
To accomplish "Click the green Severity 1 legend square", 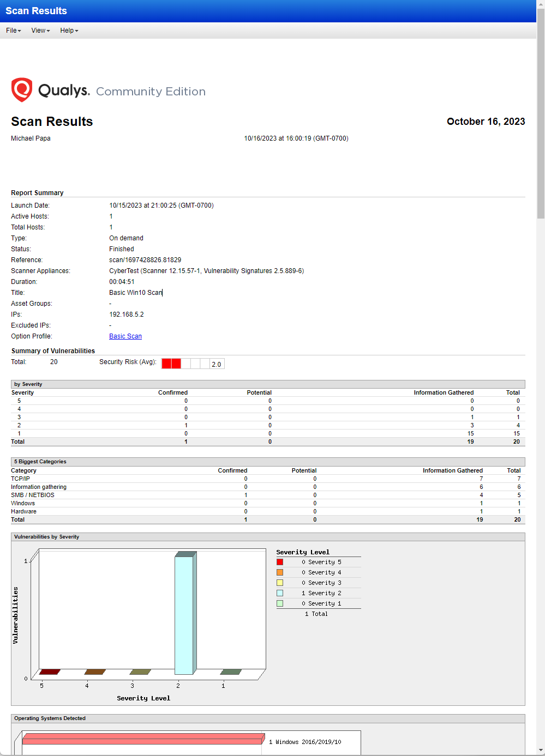I will [x=280, y=603].
